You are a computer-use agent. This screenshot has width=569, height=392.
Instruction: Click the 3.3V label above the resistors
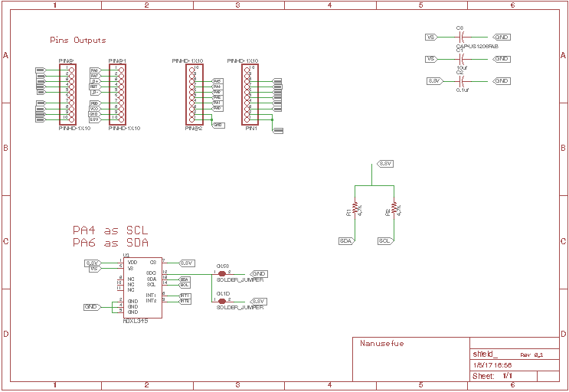385,164
